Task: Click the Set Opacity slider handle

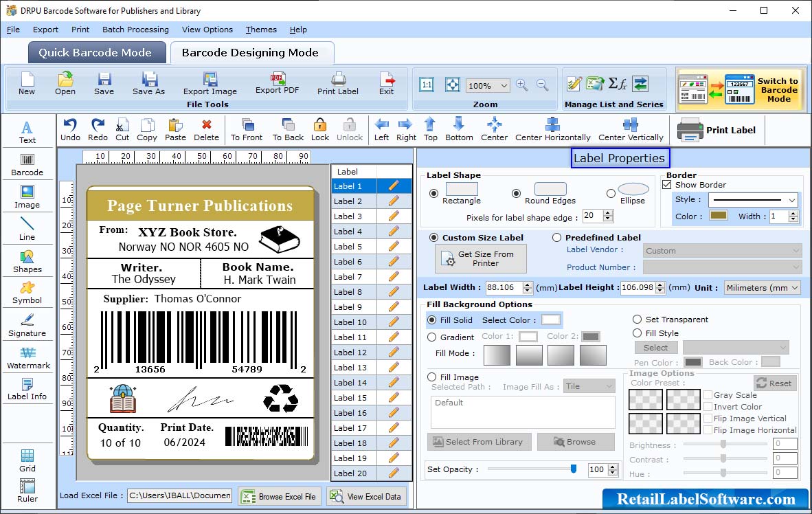Action: [x=573, y=469]
